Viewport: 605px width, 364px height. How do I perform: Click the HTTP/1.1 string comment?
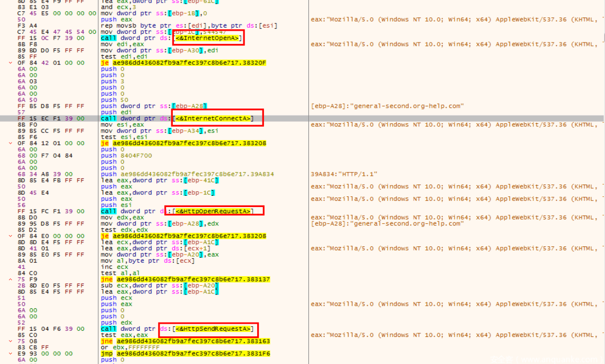pyautogui.click(x=344, y=174)
